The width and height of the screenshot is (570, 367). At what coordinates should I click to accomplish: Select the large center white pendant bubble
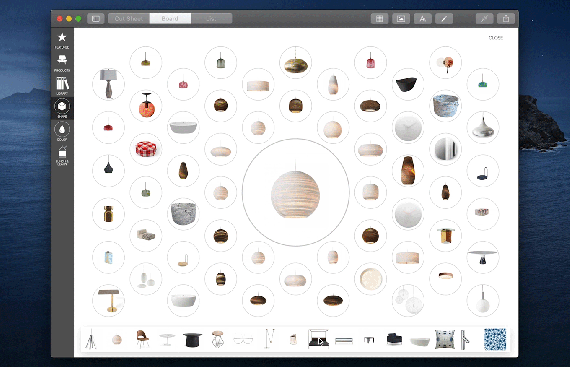coord(296,192)
